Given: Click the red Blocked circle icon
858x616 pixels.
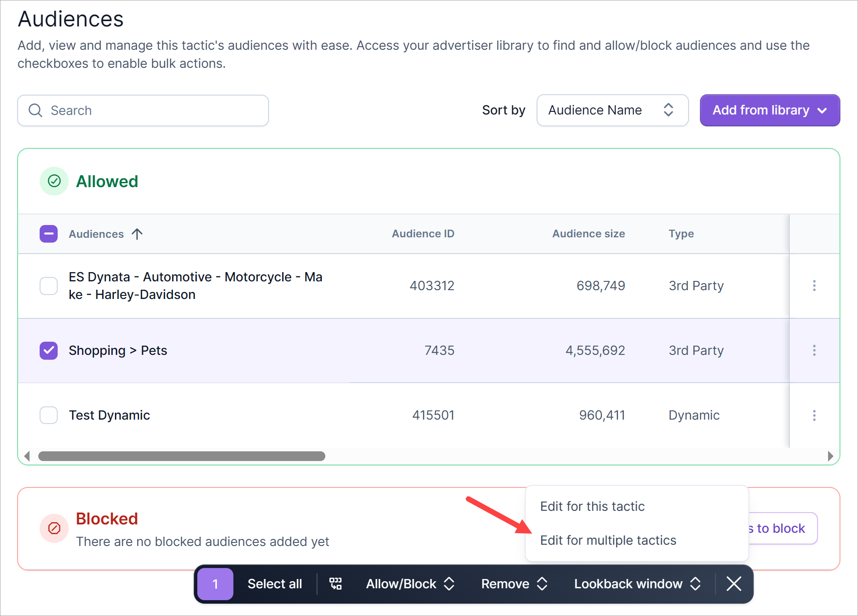Looking at the screenshot, I should point(54,528).
